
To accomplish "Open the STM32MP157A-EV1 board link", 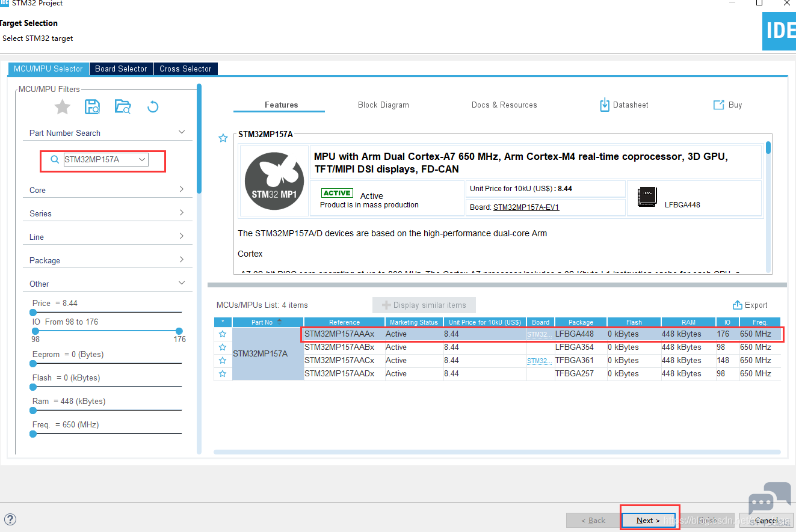I will [x=526, y=207].
